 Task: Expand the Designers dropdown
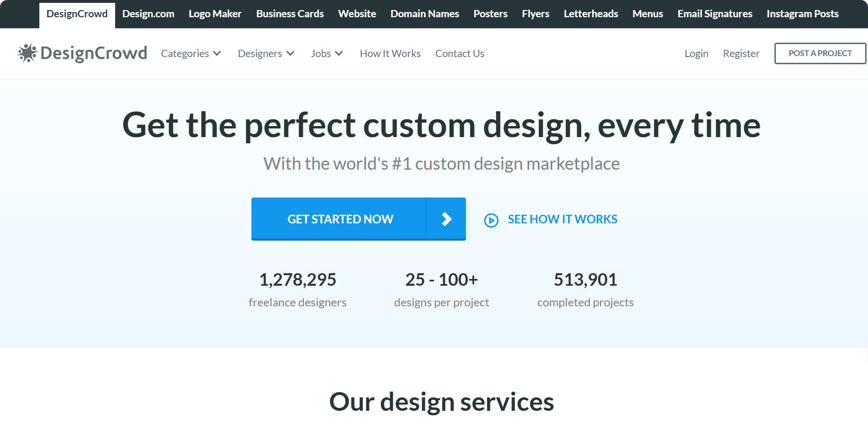(266, 54)
